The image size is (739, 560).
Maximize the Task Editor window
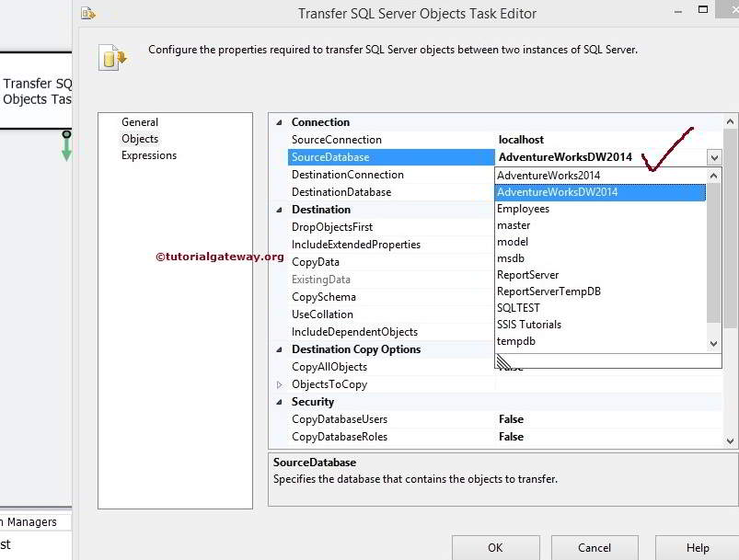click(x=703, y=9)
